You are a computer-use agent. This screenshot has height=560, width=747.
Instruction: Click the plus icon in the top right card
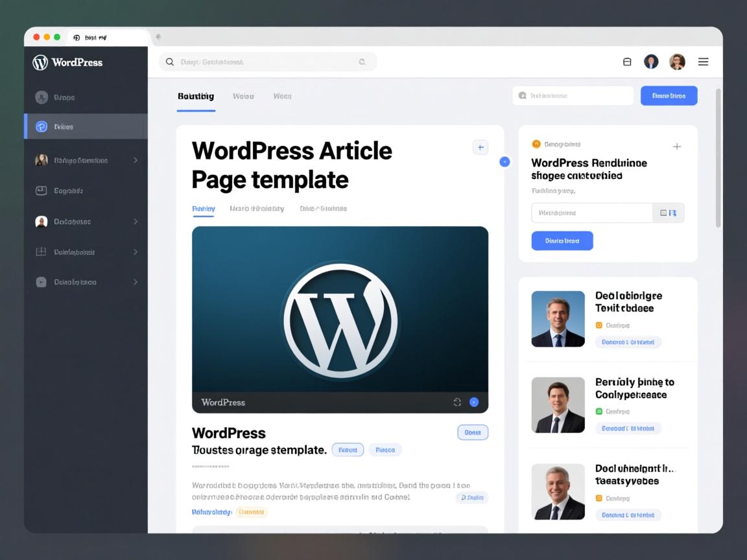tap(677, 146)
